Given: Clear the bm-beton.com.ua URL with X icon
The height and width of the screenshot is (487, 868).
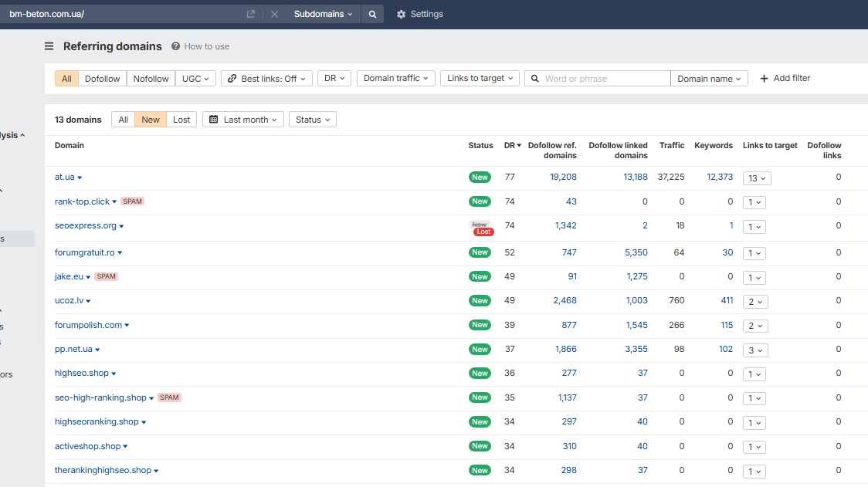Looking at the screenshot, I should pyautogui.click(x=275, y=15).
